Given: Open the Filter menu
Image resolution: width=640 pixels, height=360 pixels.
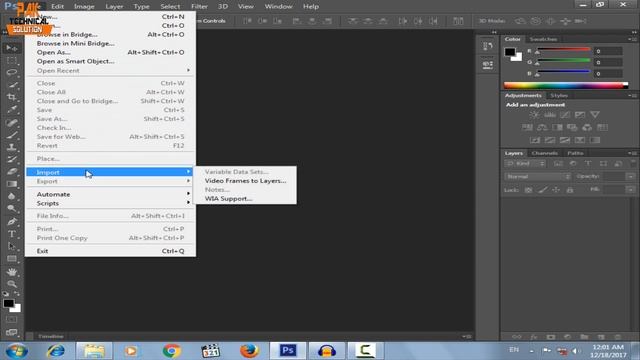Looking at the screenshot, I should tap(199, 7).
